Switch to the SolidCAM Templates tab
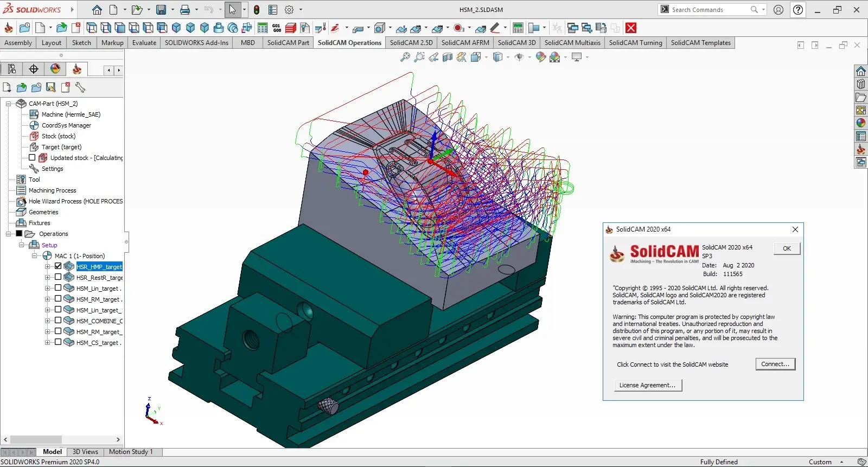The height and width of the screenshot is (467, 868). point(700,43)
